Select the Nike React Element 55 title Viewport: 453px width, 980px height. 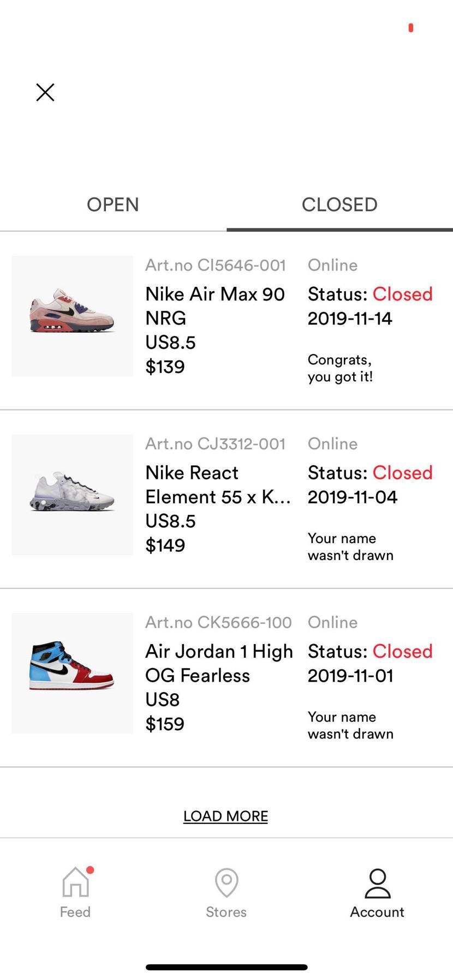pos(218,484)
